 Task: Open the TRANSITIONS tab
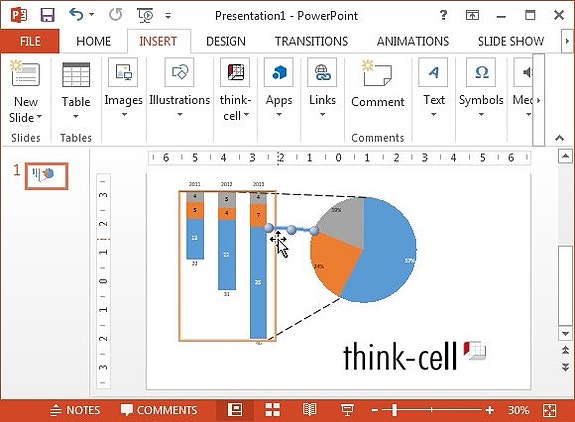311,41
